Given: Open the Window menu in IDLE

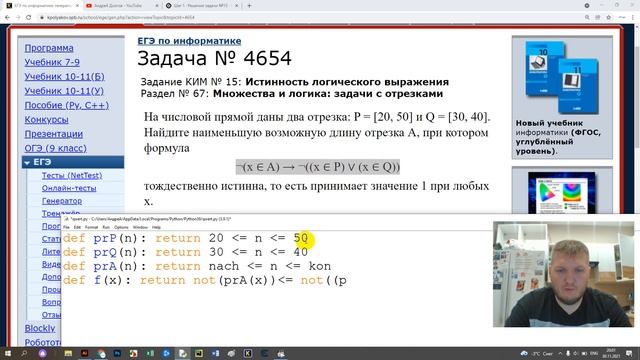Looking at the screenshot, I should click(x=140, y=227).
